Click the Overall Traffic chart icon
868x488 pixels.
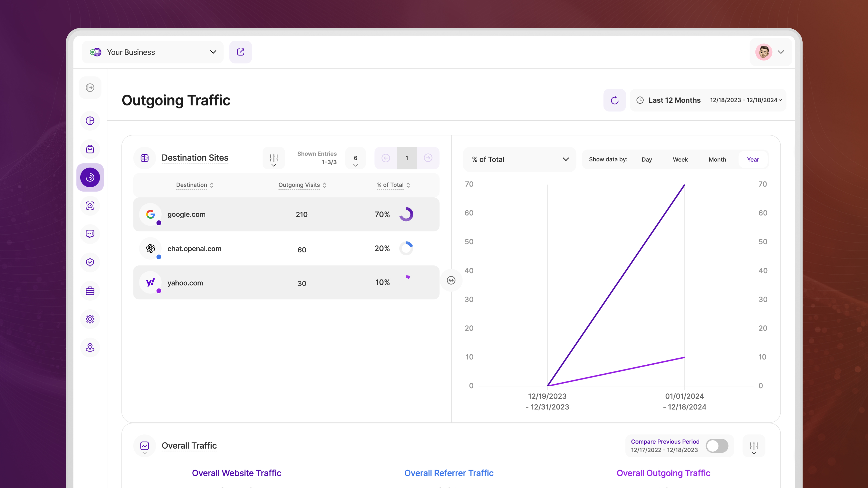(145, 446)
